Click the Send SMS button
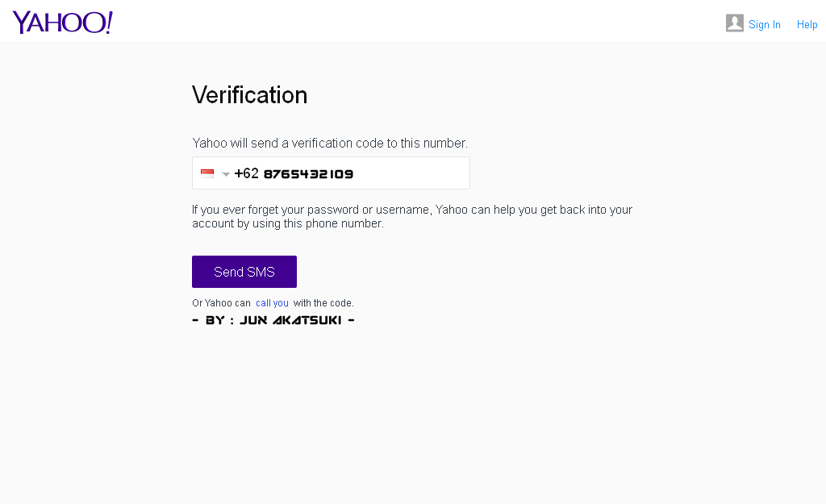Image resolution: width=826 pixels, height=504 pixels. pos(244,272)
